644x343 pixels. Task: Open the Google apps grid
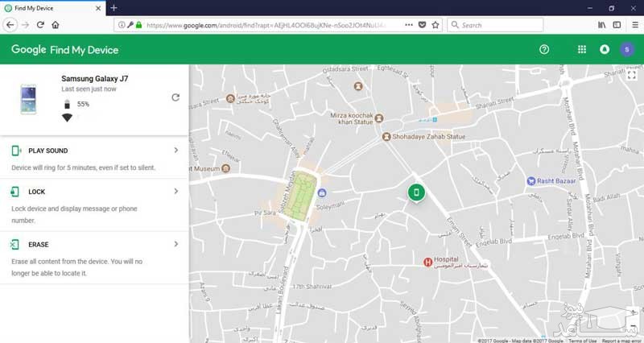(582, 50)
